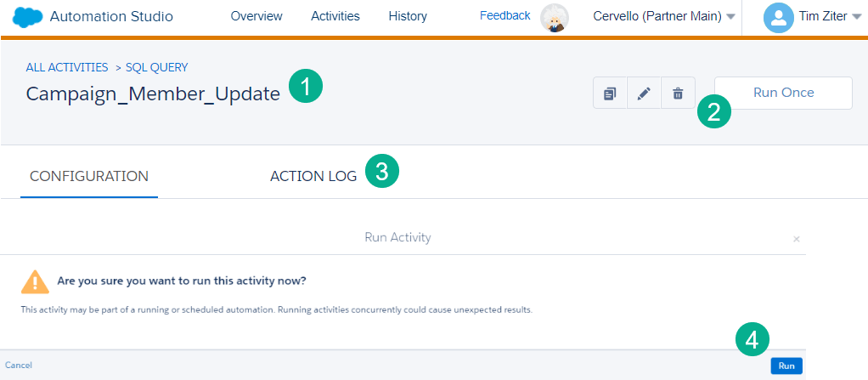The image size is (868, 380).
Task: Switch to the ACTION LOG tab
Action: 313,176
